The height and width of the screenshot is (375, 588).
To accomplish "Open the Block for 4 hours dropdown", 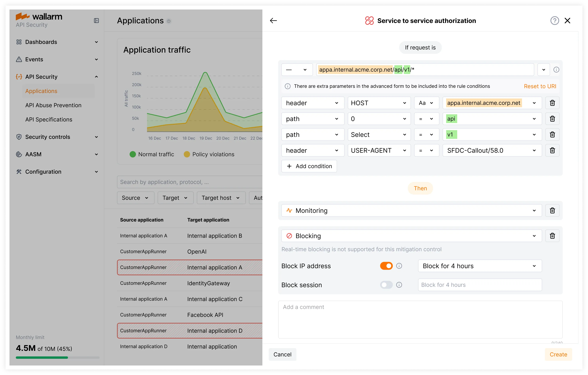I will click(480, 266).
